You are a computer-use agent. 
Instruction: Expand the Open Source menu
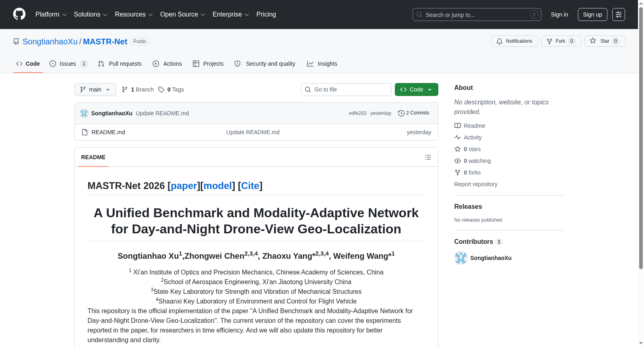pos(183,15)
